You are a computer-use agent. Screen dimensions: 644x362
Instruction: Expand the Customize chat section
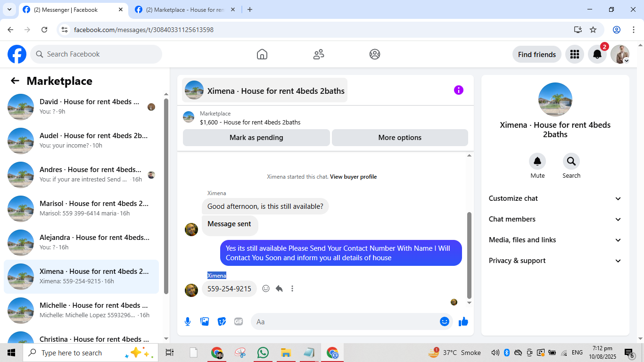[555, 198]
